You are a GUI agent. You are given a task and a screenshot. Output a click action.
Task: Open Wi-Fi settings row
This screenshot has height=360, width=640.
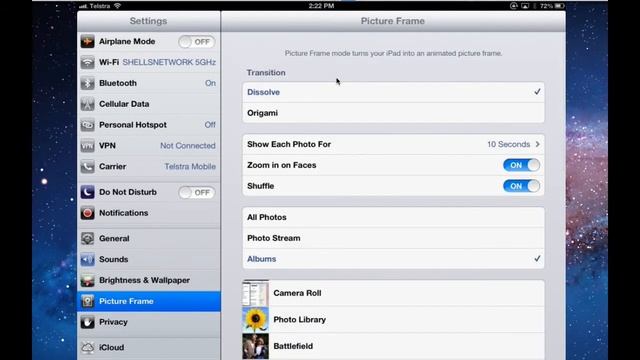(x=149, y=62)
